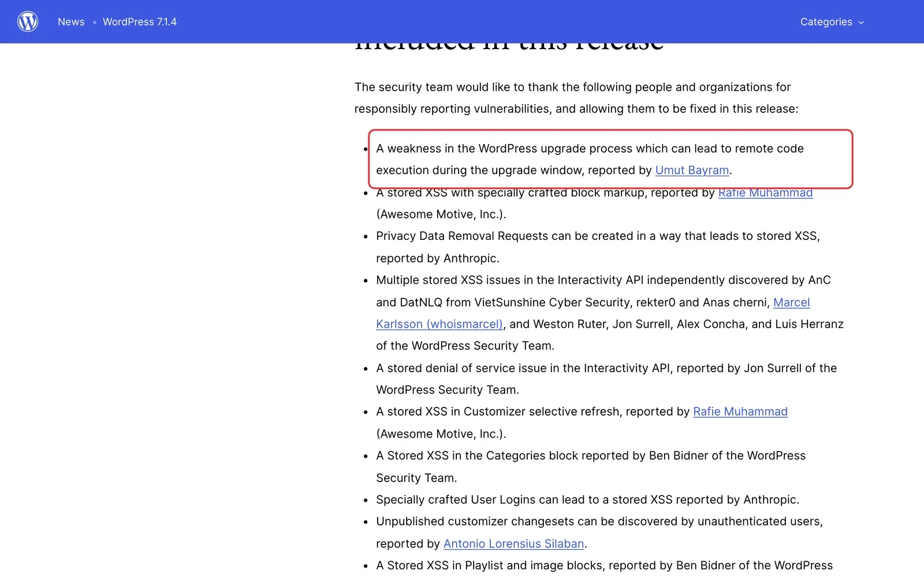Click 'Specially crafted User Logins' list item
Viewport: 924px width, 578px height.
[x=588, y=499]
